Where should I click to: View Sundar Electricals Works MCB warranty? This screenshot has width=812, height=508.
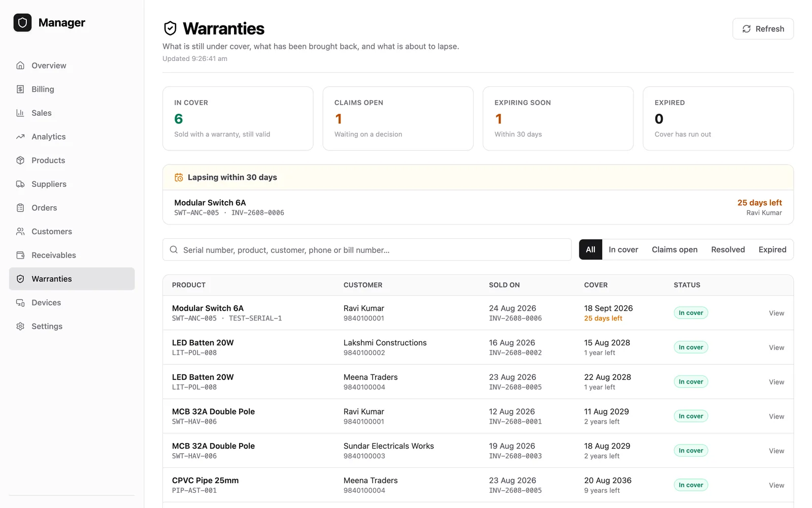[776, 451]
